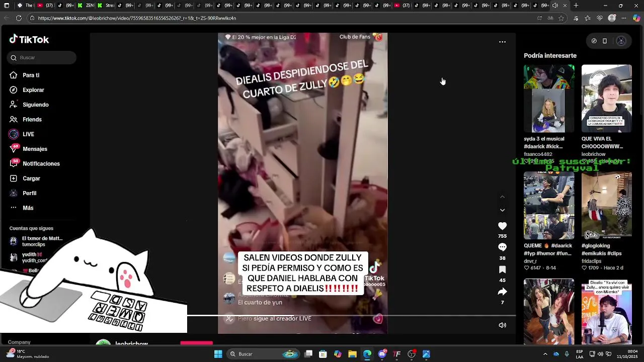The width and height of the screenshot is (644, 362).
Task: Open 'QUE VIVA EL CHOOOOWWW' suggested video
Action: 607,99
